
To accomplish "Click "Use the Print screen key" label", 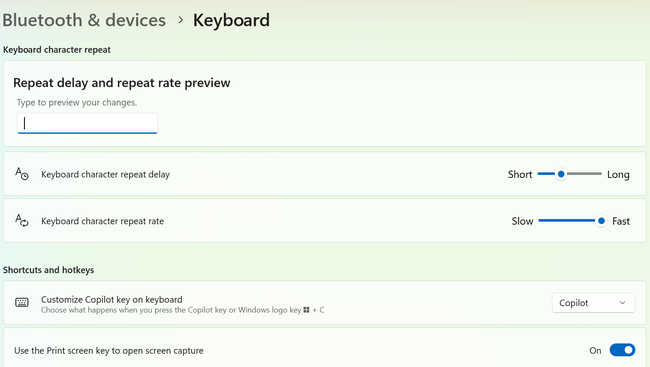I will pos(109,351).
